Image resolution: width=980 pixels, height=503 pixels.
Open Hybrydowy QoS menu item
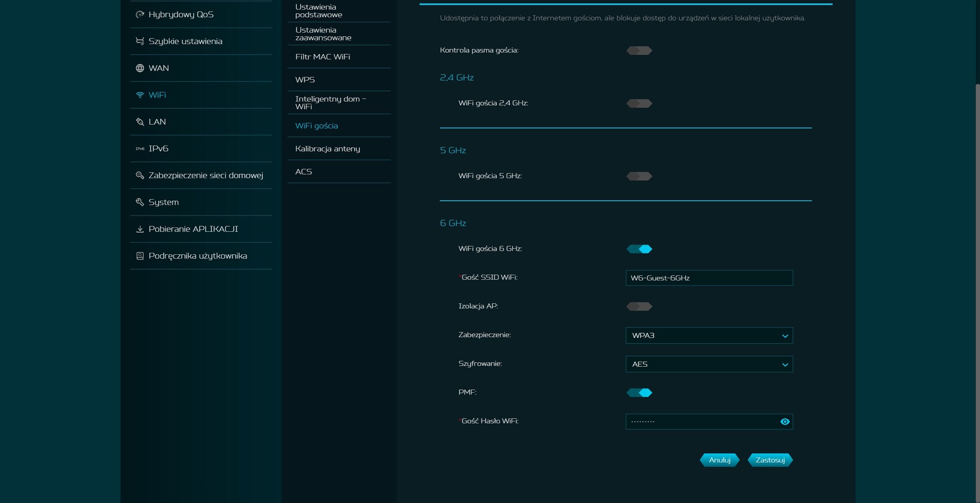pos(201,14)
